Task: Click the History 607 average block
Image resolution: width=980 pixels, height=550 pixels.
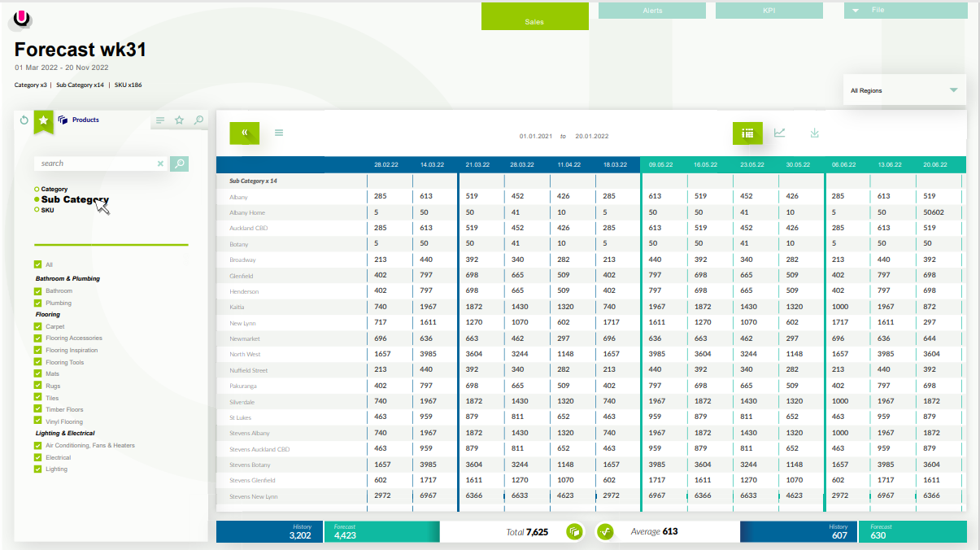Action: (797, 531)
